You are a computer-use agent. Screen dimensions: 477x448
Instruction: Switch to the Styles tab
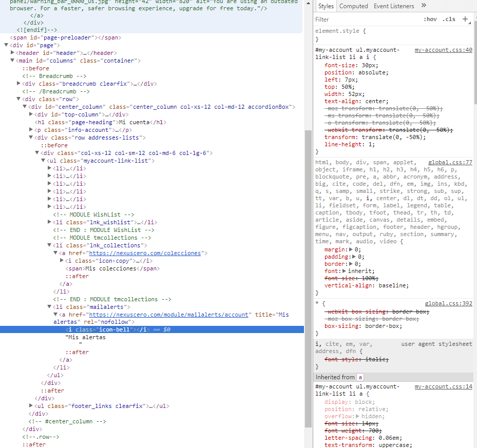click(326, 6)
